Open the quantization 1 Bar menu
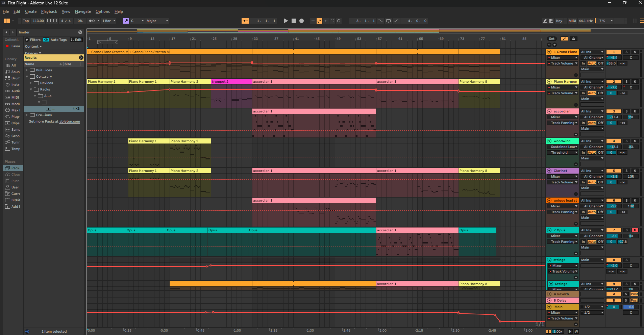644x335 pixels. coord(108,21)
